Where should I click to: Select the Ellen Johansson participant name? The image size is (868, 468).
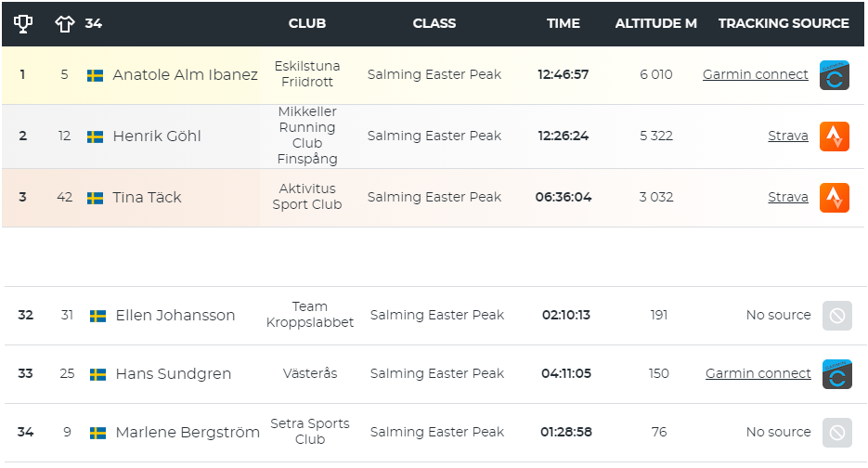pos(175,316)
